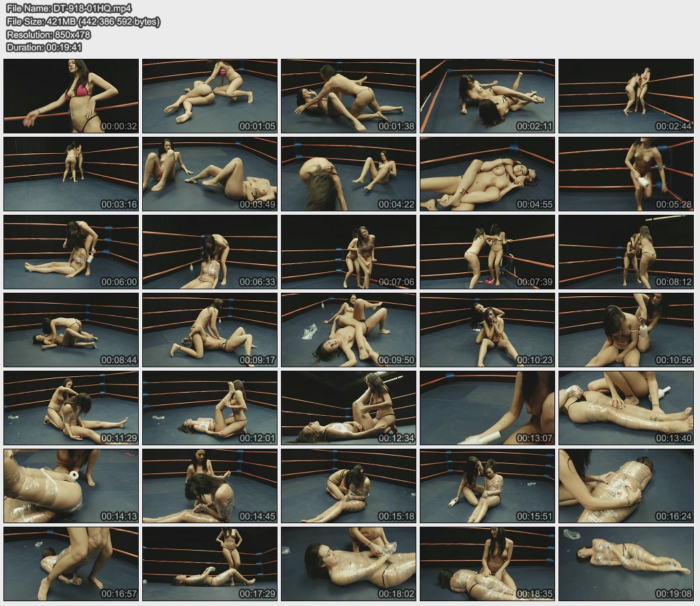Click the frame marked 00:12:01
This screenshot has height=606, width=700.
pyautogui.click(x=210, y=408)
